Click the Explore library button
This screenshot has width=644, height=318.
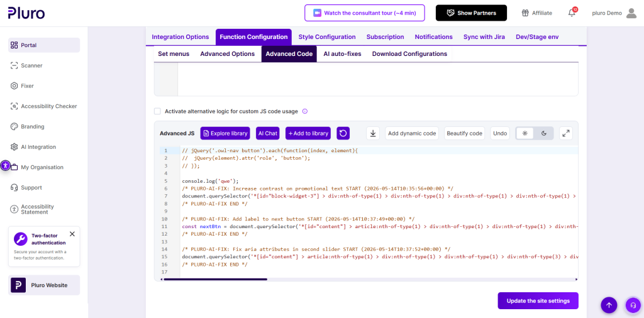pos(226,133)
